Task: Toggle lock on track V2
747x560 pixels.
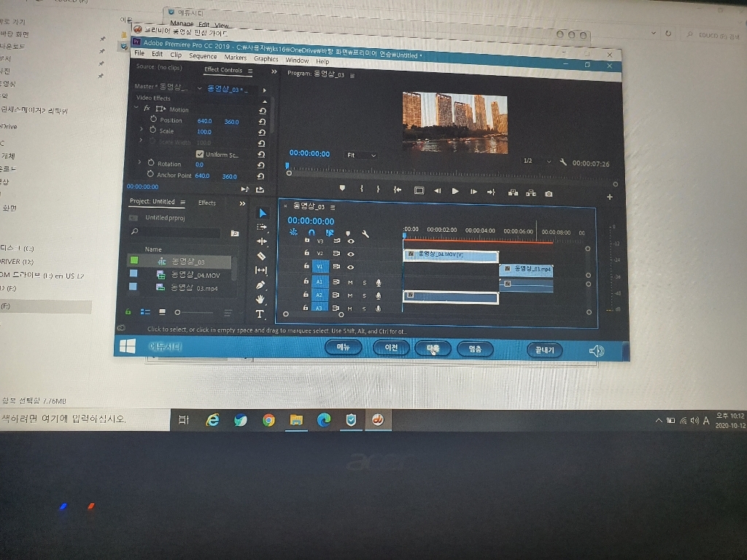Action: click(307, 252)
